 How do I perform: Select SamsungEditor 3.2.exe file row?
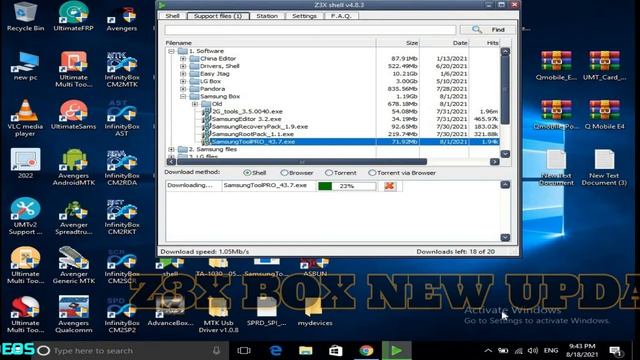[x=332, y=119]
